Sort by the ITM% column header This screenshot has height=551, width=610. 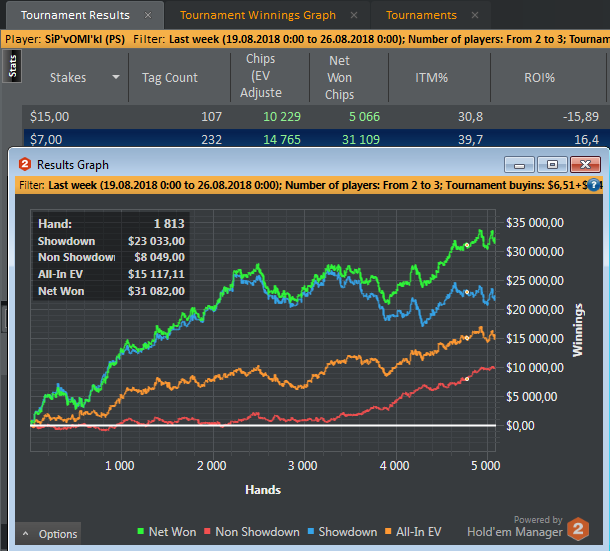(x=431, y=77)
